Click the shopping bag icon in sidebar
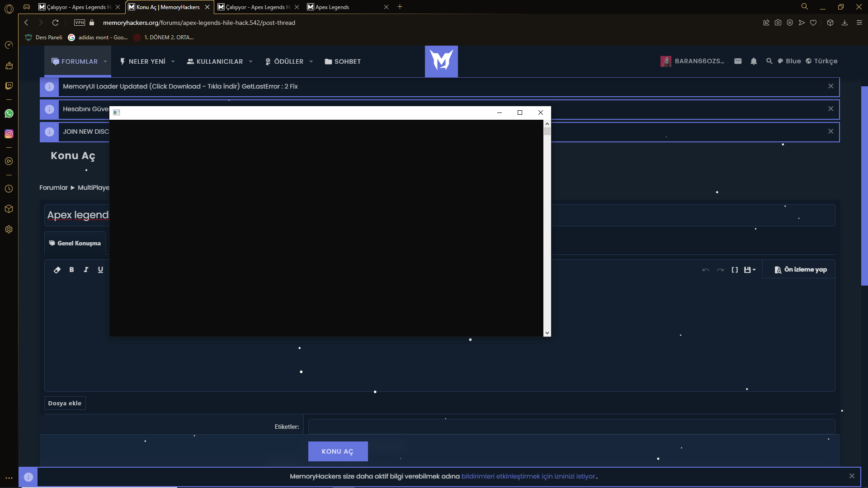The width and height of the screenshot is (868, 488). (x=9, y=66)
